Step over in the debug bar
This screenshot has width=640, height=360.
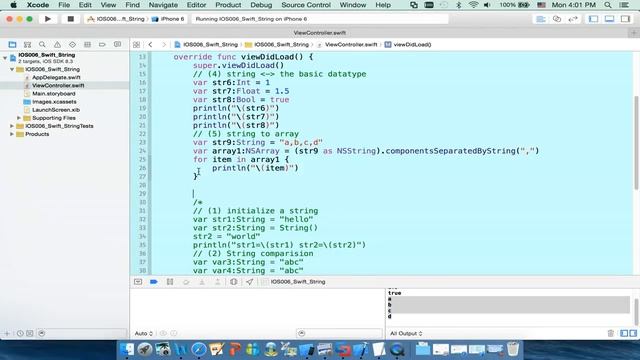coord(186,282)
